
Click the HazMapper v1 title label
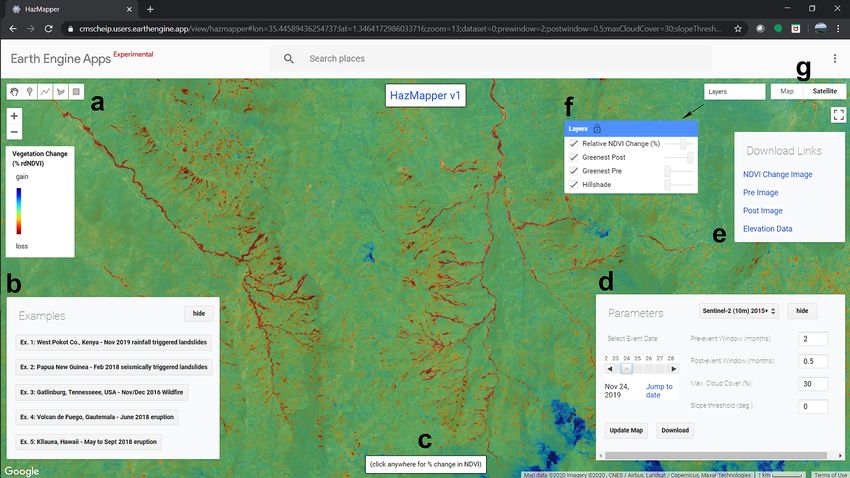tap(426, 95)
